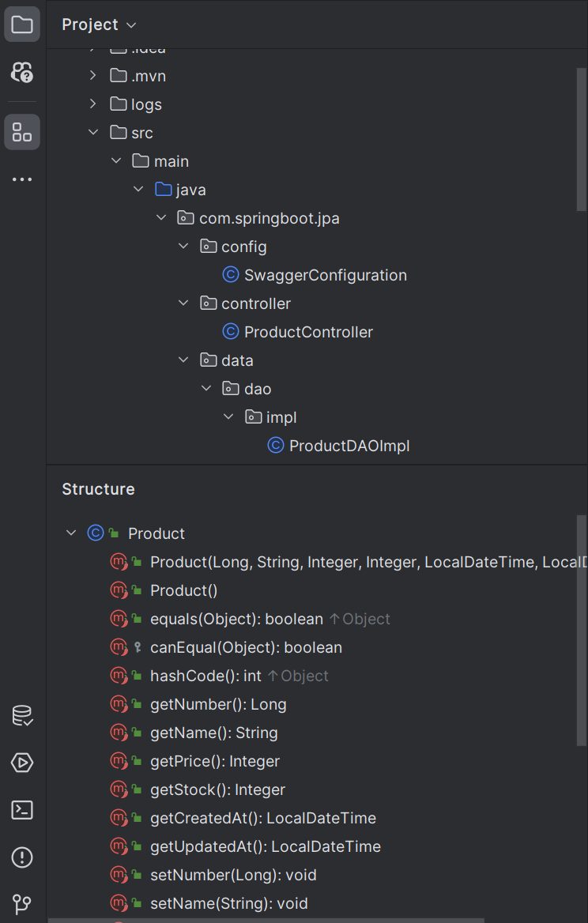Toggle the Structure tool window icon
Viewport: 588px width, 923px height.
click(x=22, y=132)
